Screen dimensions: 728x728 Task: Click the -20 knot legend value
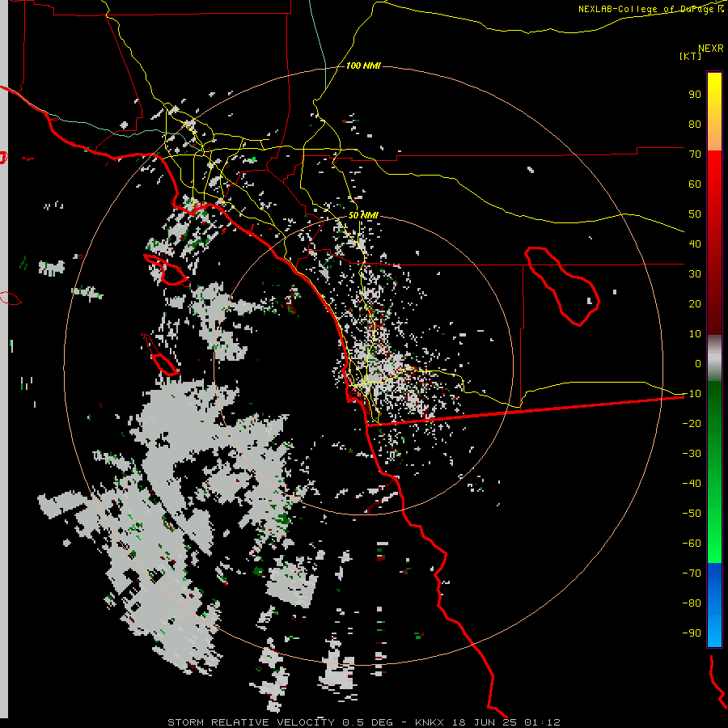pyautogui.click(x=692, y=423)
